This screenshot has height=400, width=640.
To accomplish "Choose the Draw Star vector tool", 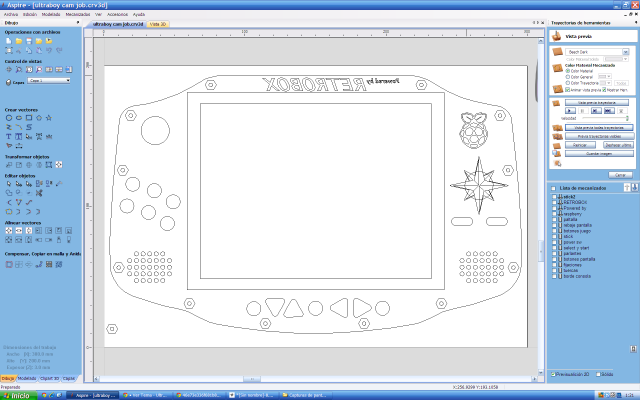I will click(49, 118).
